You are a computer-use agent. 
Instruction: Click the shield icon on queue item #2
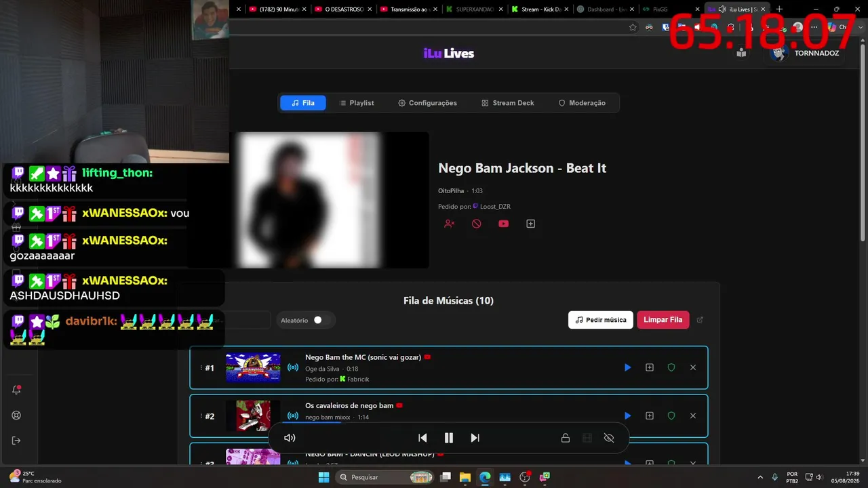[x=671, y=415]
